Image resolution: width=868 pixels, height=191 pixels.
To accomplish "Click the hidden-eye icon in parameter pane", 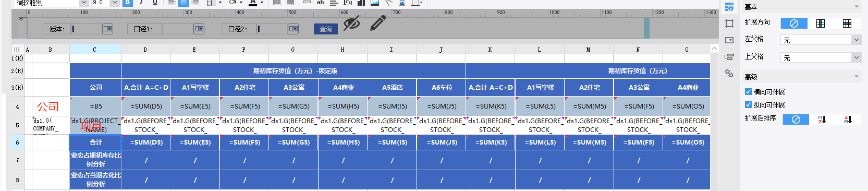I will 352,23.
